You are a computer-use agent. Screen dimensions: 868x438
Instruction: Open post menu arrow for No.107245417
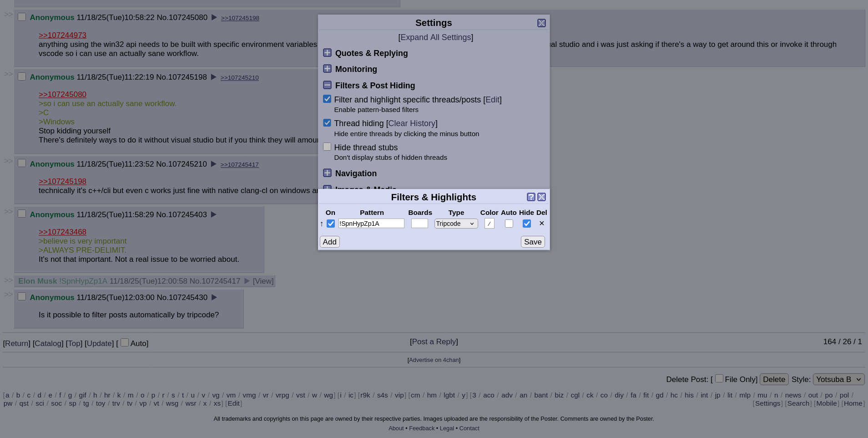click(247, 281)
